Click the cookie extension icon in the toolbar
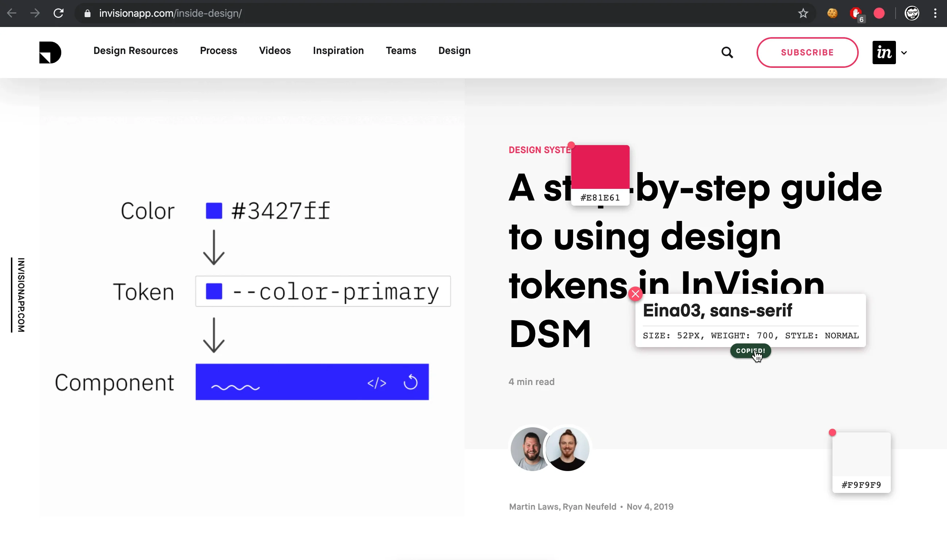Image resolution: width=947 pixels, height=560 pixels. 832,13
